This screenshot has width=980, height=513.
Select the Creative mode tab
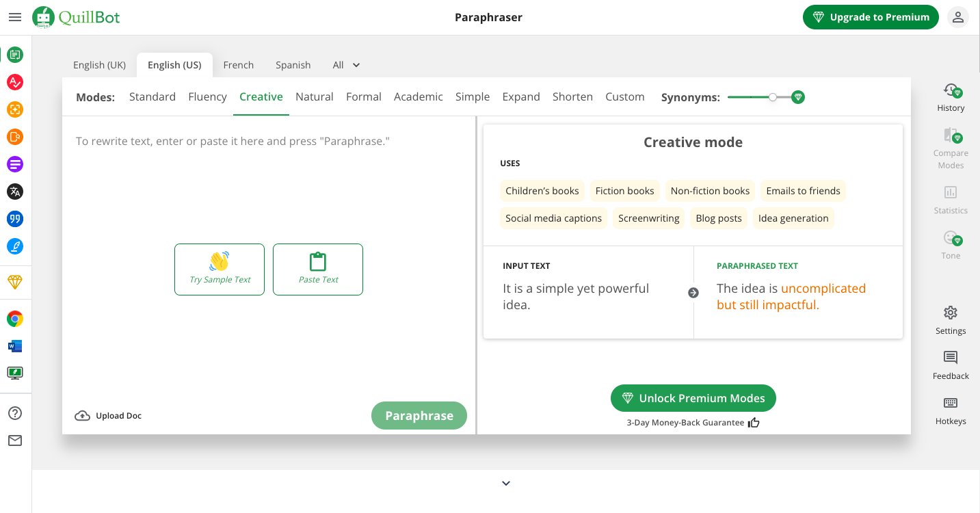click(x=261, y=97)
